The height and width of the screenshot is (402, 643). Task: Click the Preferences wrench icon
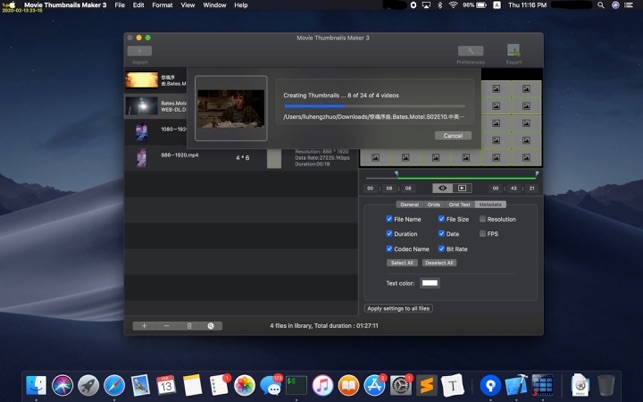pyautogui.click(x=470, y=51)
